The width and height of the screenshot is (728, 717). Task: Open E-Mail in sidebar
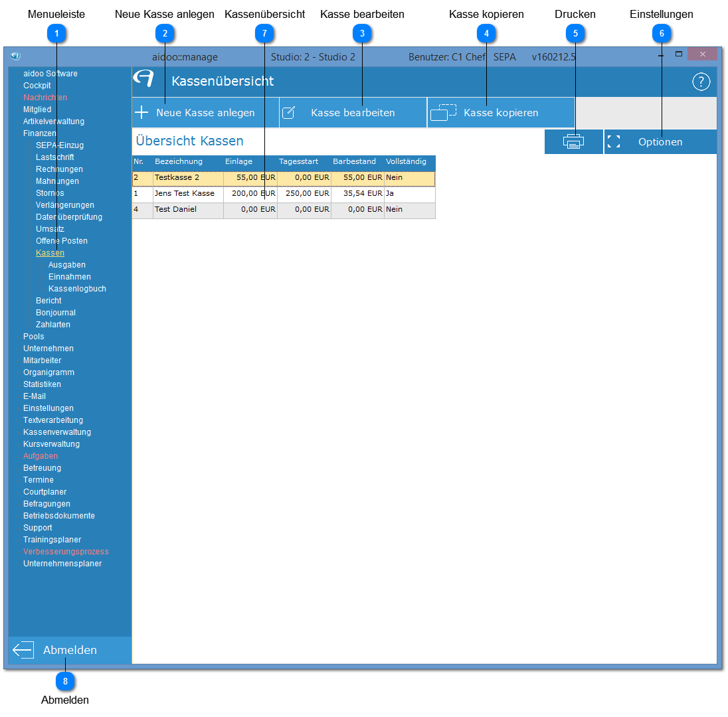click(35, 396)
